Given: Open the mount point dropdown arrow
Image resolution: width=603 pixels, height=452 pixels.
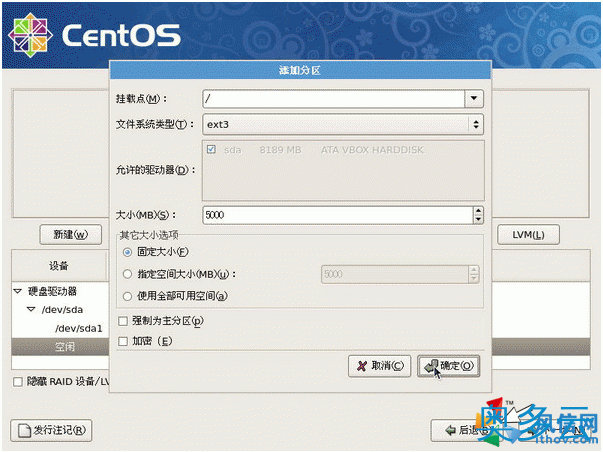Looking at the screenshot, I should 474,98.
